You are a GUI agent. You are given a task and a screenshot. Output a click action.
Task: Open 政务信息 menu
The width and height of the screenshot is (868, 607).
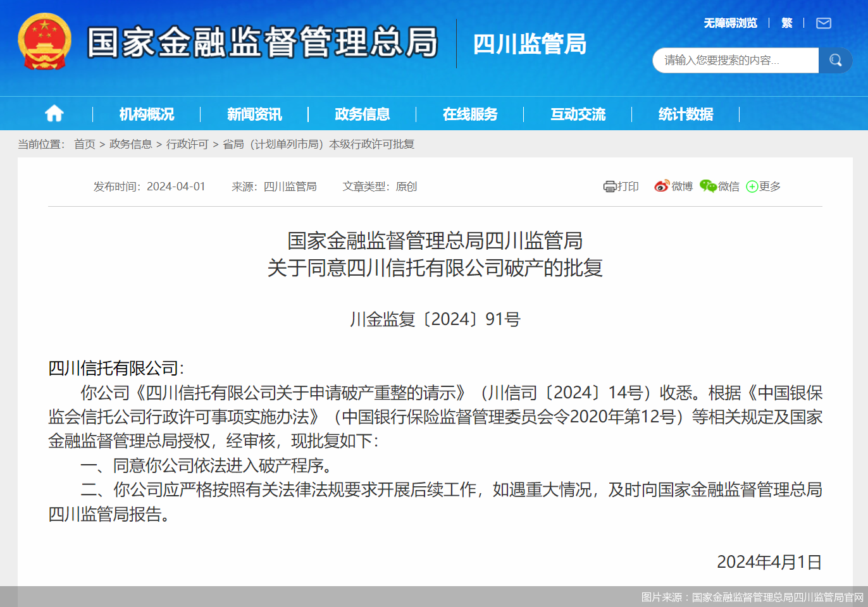tap(363, 114)
